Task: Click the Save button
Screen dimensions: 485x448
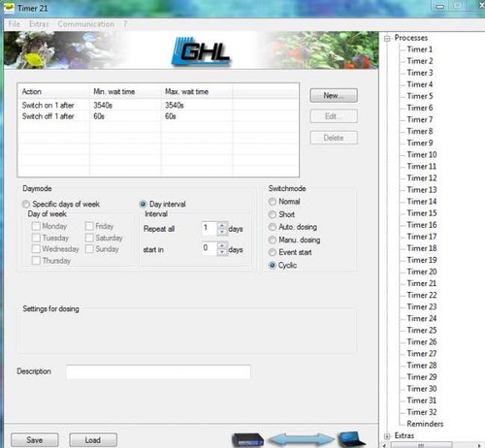Action: coord(35,440)
